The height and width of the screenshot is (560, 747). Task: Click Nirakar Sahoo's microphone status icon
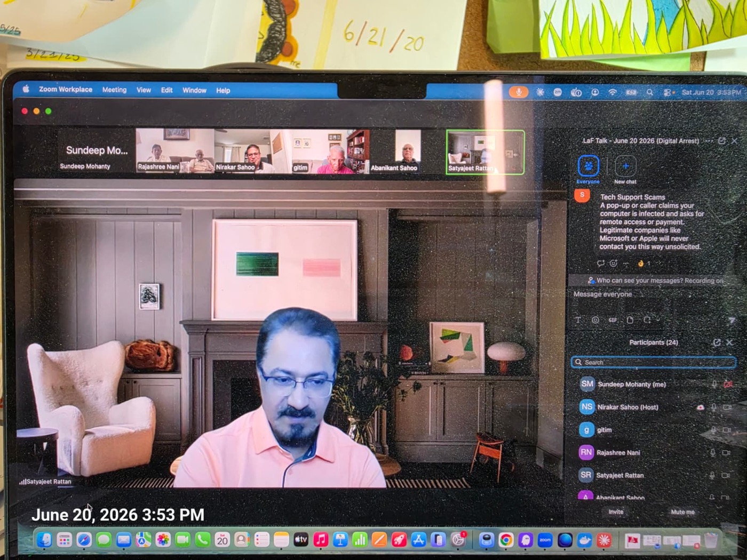click(x=714, y=407)
